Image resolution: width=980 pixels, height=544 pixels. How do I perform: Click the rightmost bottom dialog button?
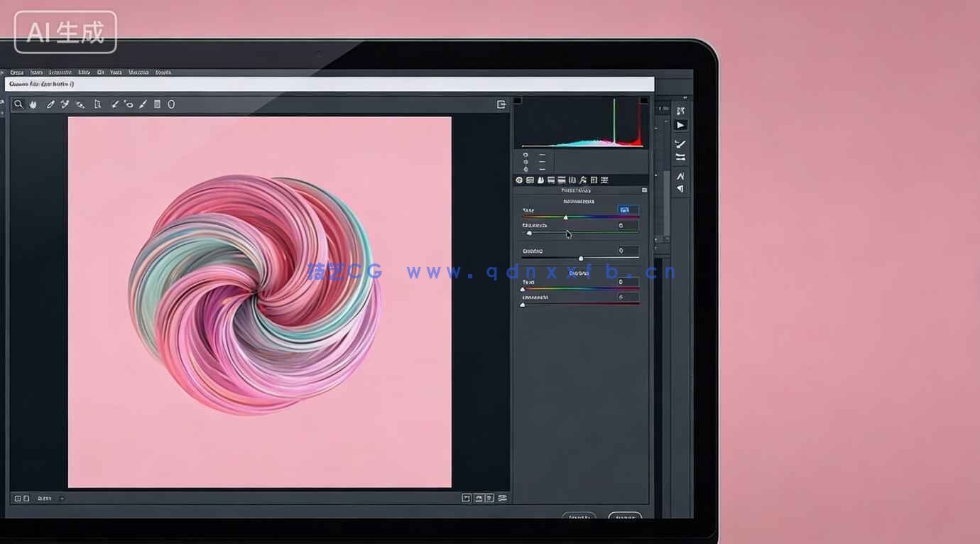point(625,517)
